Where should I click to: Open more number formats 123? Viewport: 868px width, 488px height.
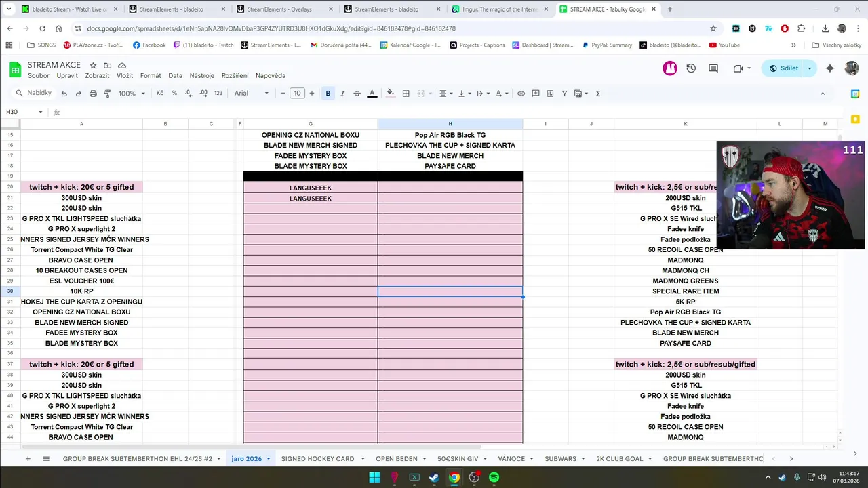218,94
